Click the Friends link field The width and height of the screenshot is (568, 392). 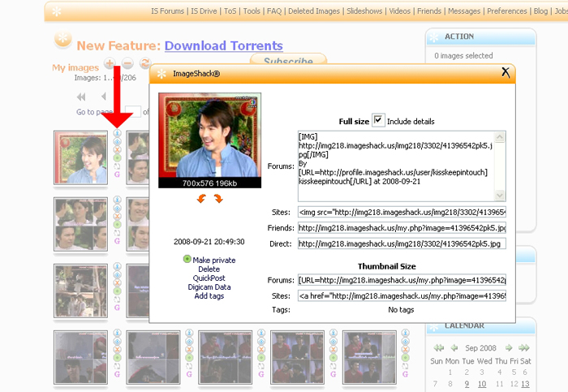(x=402, y=228)
